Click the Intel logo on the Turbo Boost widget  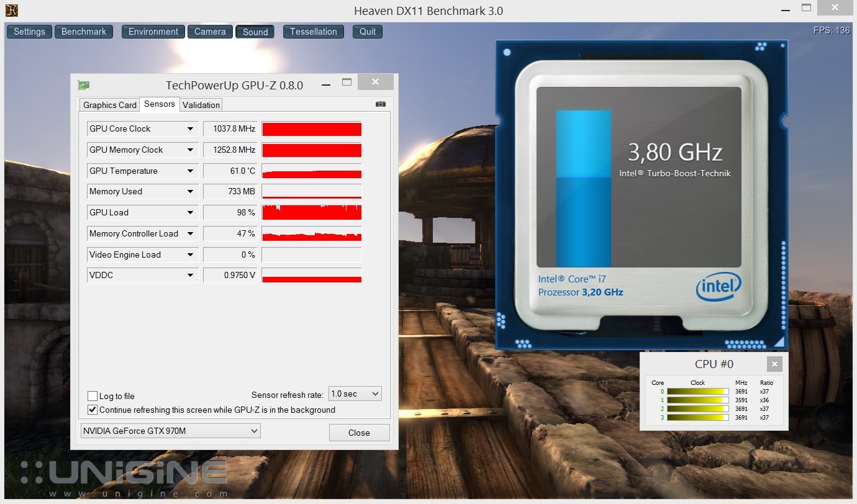(719, 286)
